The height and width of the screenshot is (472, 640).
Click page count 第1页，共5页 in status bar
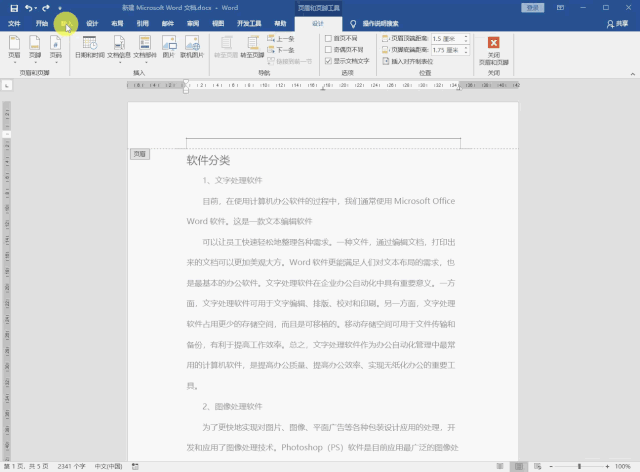coord(26,466)
